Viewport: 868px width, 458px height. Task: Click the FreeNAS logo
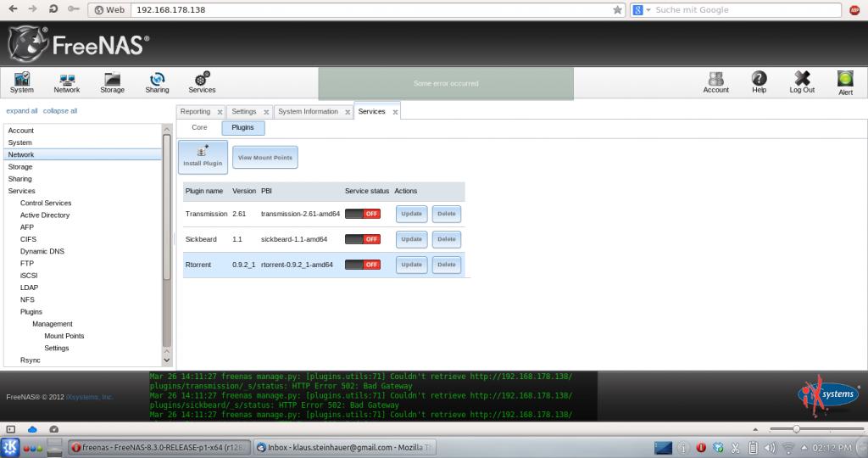[x=79, y=44]
